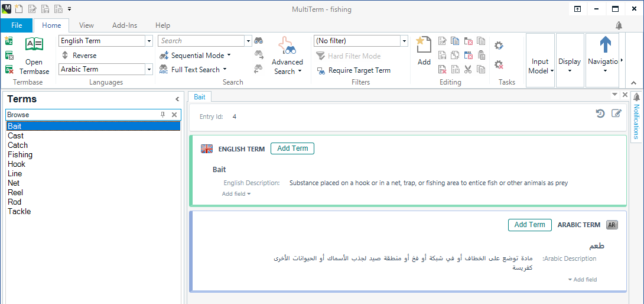Pin the Terms pane with pushpin icon
The image size is (644, 304).
click(162, 115)
